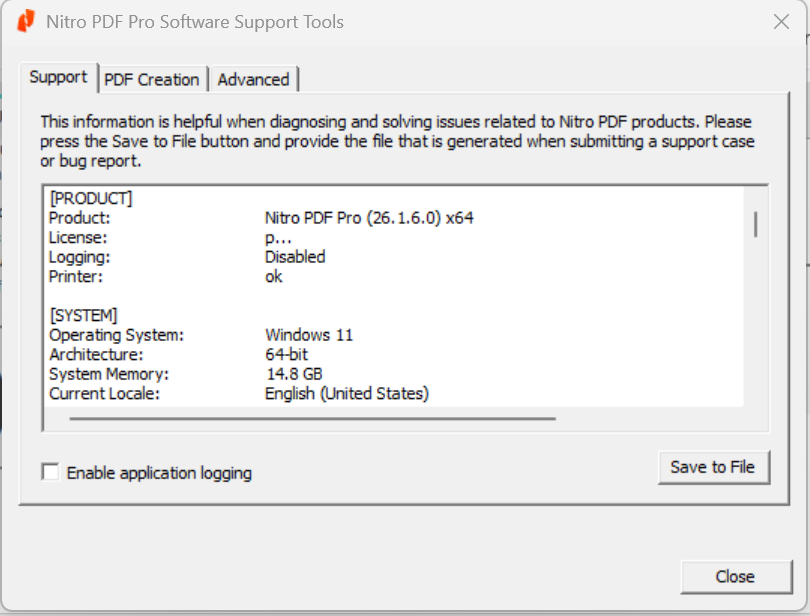810x616 pixels.
Task: Enable application logging checkbox
Action: coord(50,472)
